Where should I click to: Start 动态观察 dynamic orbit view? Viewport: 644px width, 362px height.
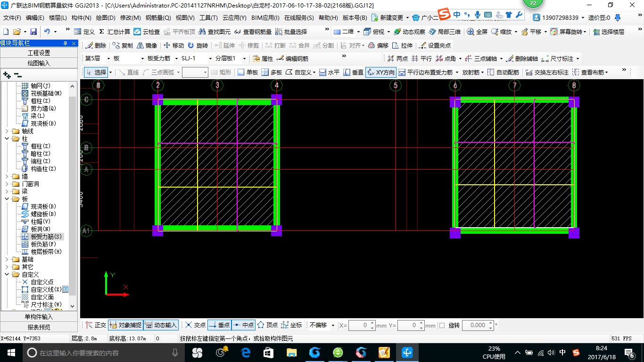point(409,32)
